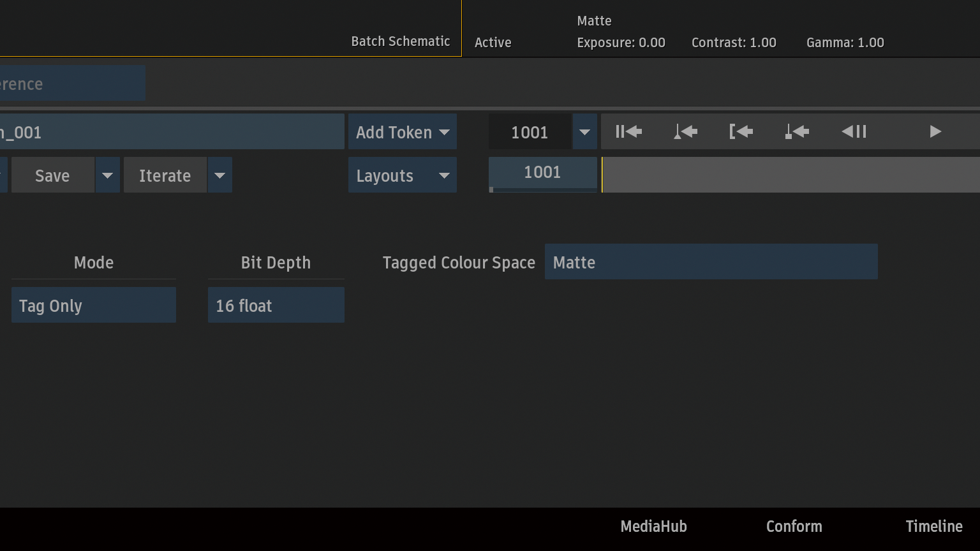
Task: Open the arrow menu beside the Iterate button
Action: click(x=219, y=175)
